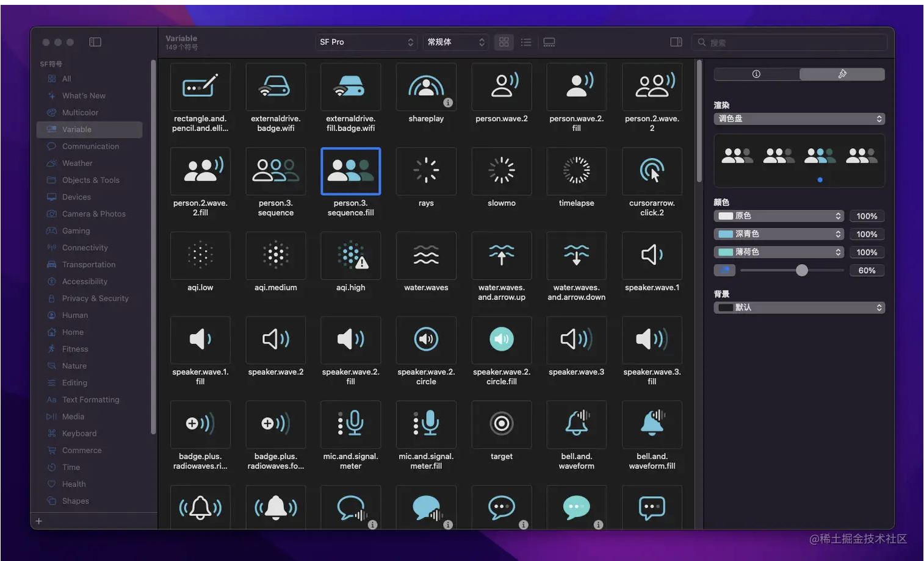924x561 pixels.
Task: Switch to gallery view
Action: 549,42
